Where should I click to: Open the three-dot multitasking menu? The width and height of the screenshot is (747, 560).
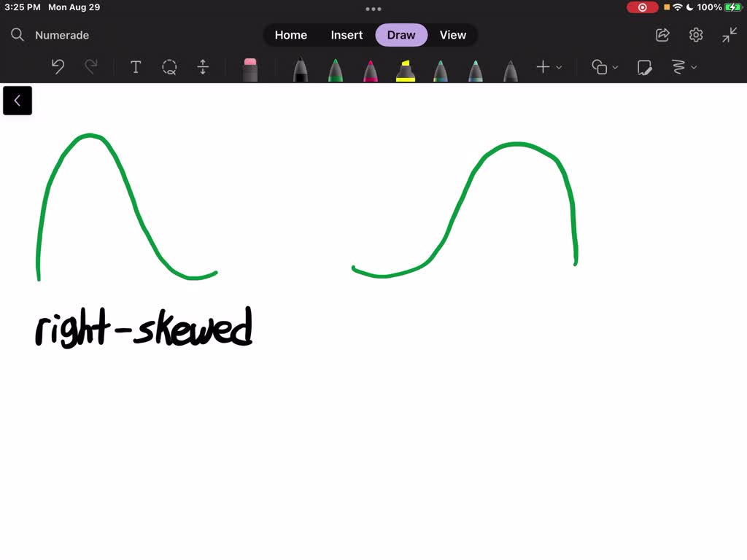tap(373, 9)
